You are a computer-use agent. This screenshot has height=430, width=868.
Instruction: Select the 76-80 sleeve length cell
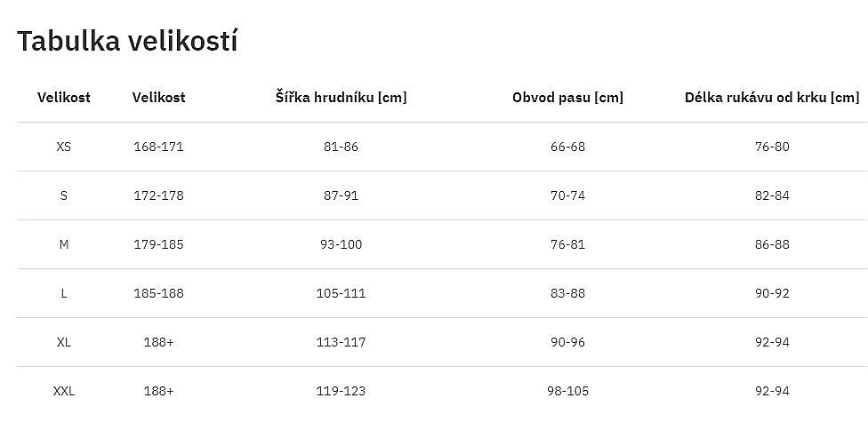point(772,147)
